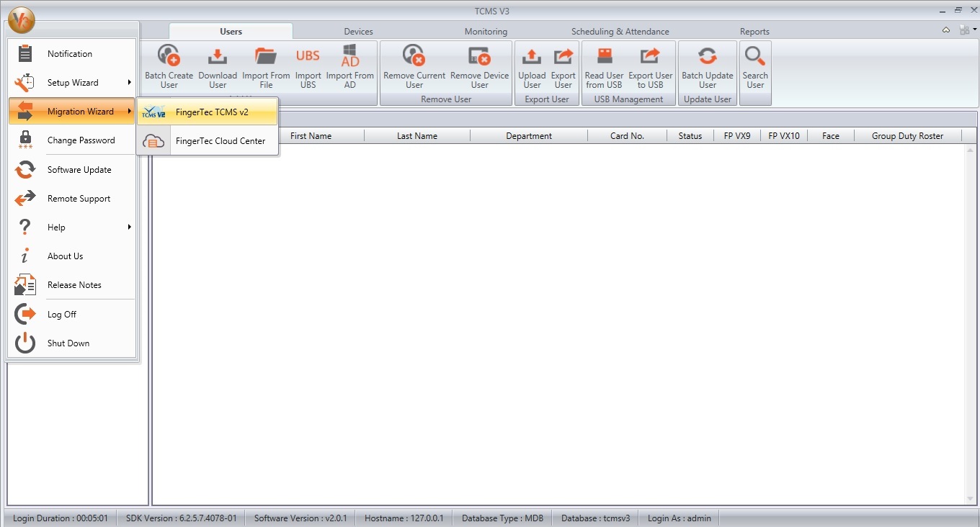Image resolution: width=980 pixels, height=527 pixels.
Task: Click the Face column header
Action: (x=831, y=136)
